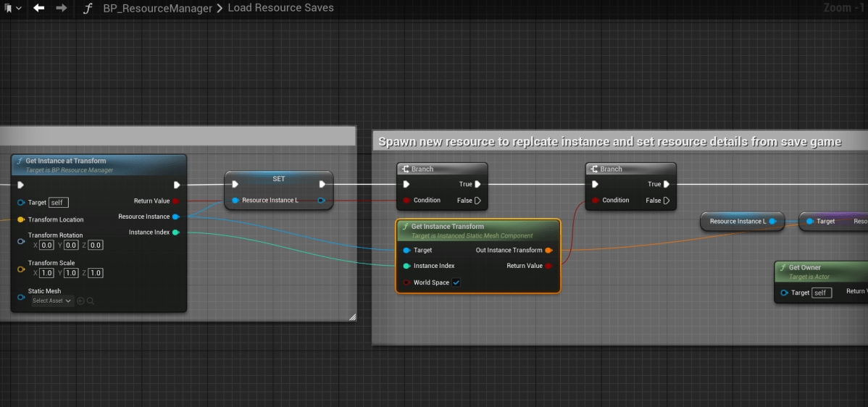Click the Transform Scale Z value field
This screenshot has height=407, width=868.
click(x=95, y=273)
